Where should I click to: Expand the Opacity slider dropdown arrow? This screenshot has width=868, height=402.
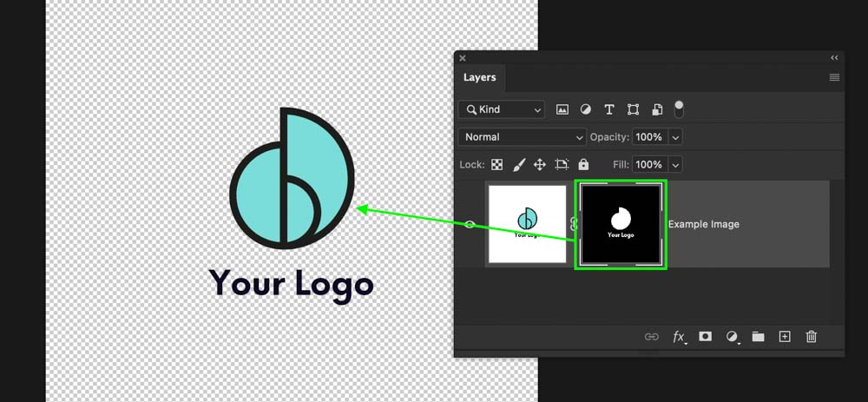675,137
